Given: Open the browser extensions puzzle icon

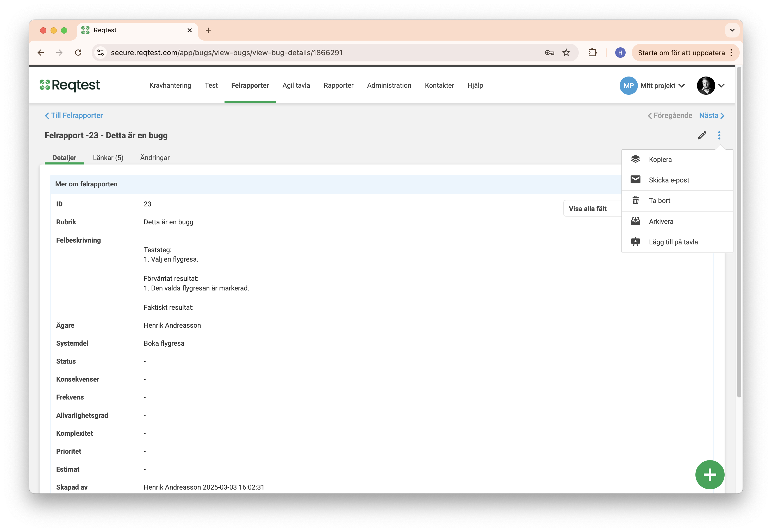Looking at the screenshot, I should (x=592, y=53).
